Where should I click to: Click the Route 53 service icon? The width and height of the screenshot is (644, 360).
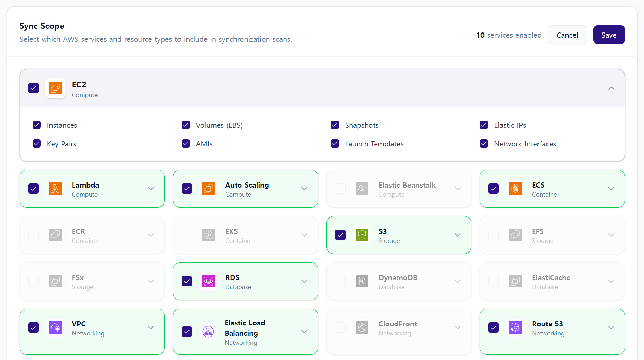click(x=515, y=328)
